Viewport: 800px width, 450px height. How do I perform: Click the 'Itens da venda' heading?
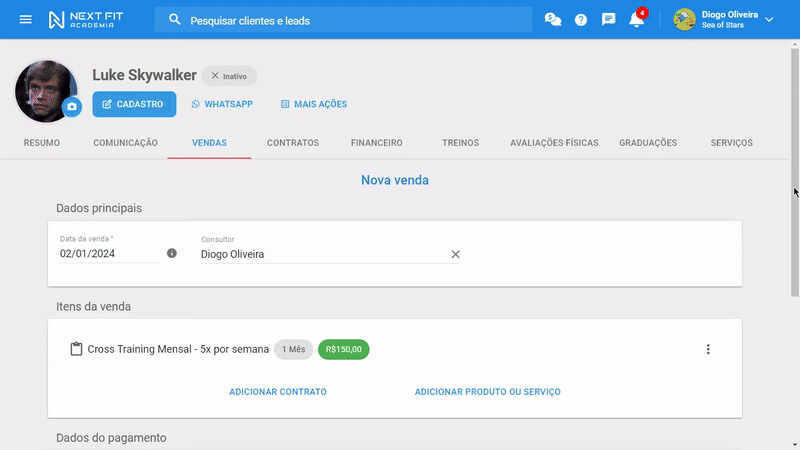point(93,307)
